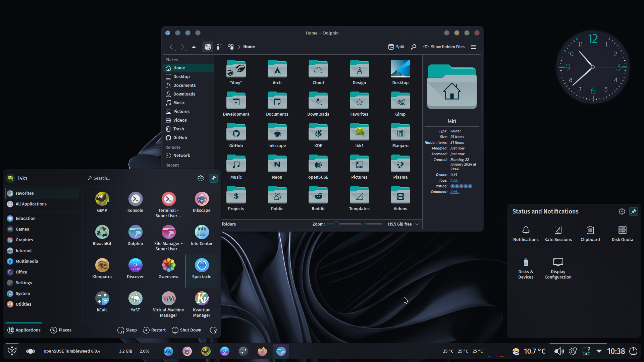The width and height of the screenshot is (644, 362).
Task: Open more session options in launcher
Action: (x=213, y=330)
